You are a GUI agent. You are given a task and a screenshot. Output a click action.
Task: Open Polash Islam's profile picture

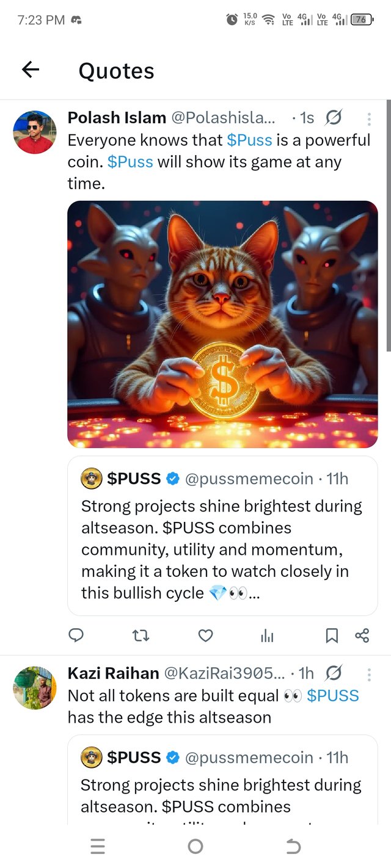pos(35,132)
